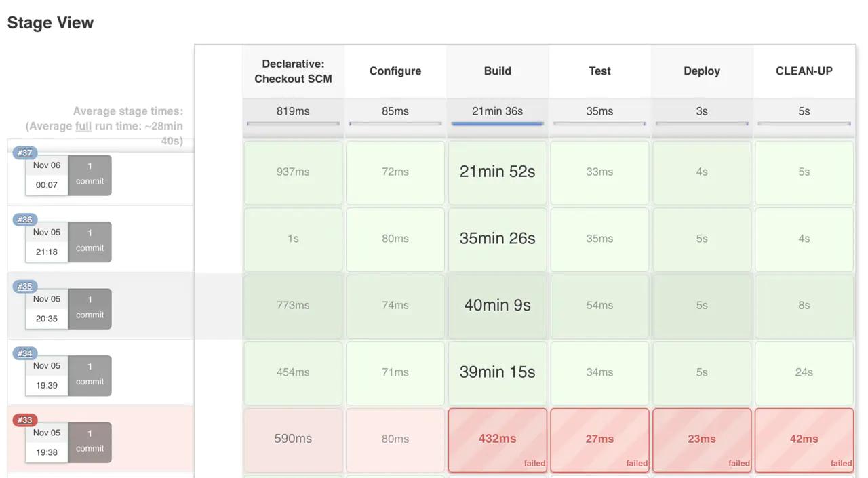Open build #35 badge
This screenshot has height=478, width=868.
[25, 286]
